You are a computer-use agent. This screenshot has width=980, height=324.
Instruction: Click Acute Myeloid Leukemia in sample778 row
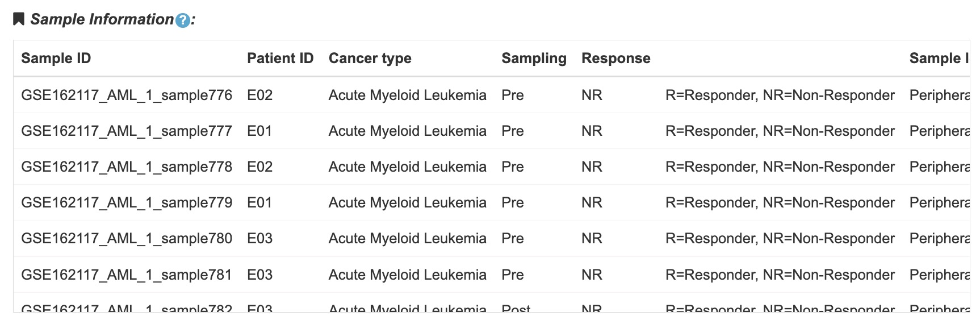(x=407, y=167)
